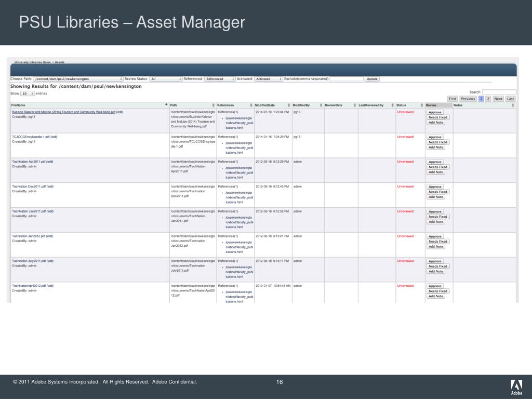The image size is (532, 399).
Task: Click edit next to TCJCCGEncyclopedia-1.pdf
Action: coord(54,137)
